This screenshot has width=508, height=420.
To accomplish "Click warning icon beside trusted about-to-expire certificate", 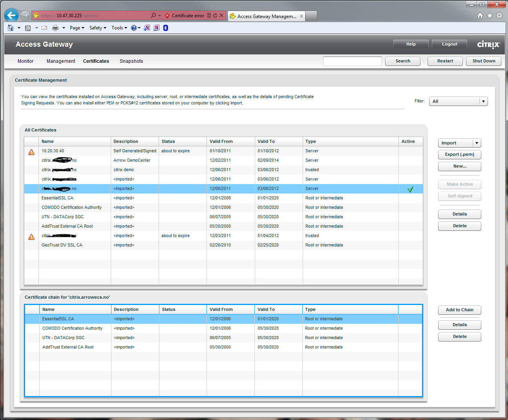I will click(31, 237).
